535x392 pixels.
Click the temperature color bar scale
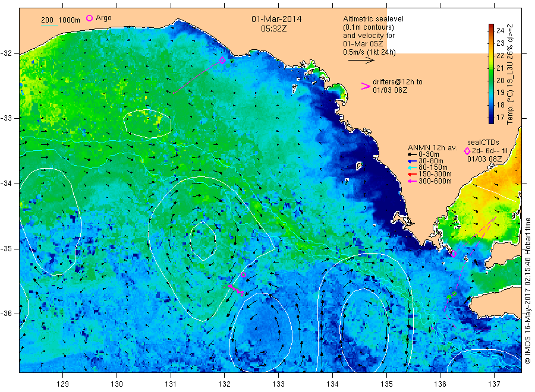(x=492, y=74)
